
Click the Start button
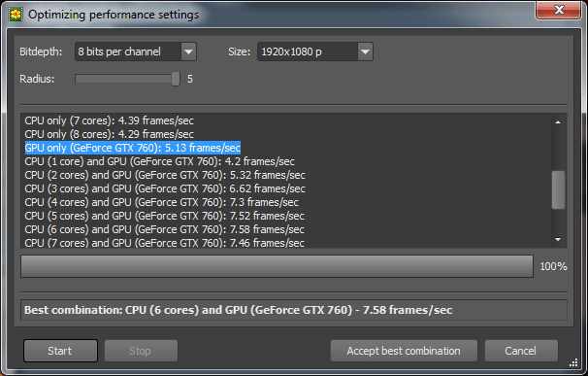click(60, 351)
